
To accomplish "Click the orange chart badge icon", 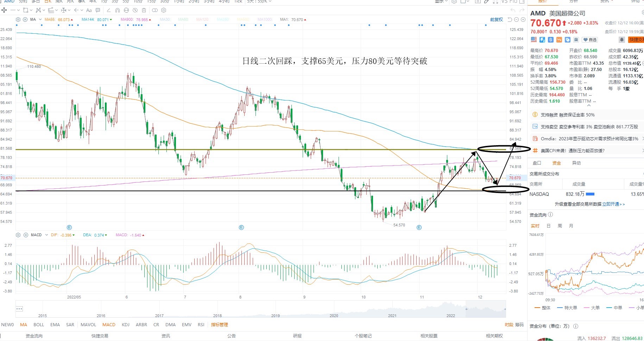I will point(559,40).
